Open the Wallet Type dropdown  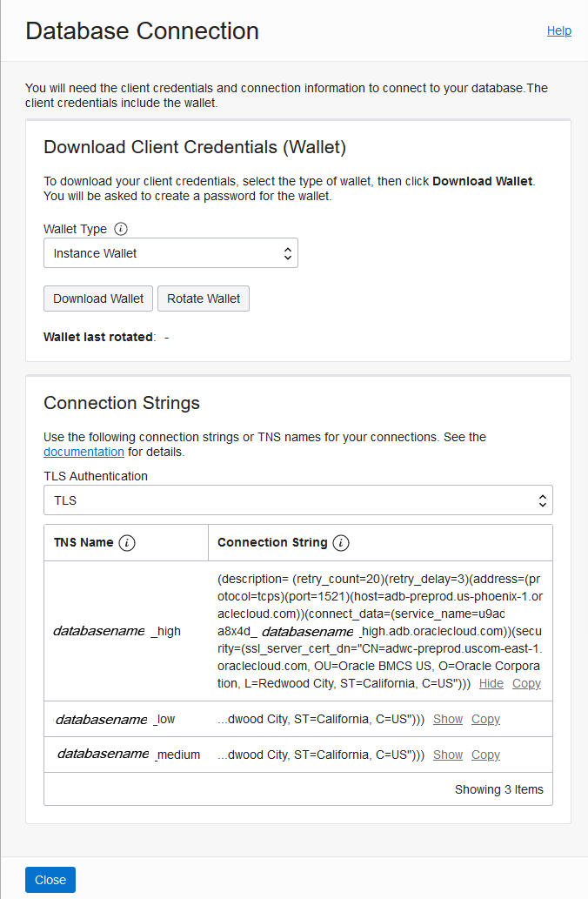point(170,253)
